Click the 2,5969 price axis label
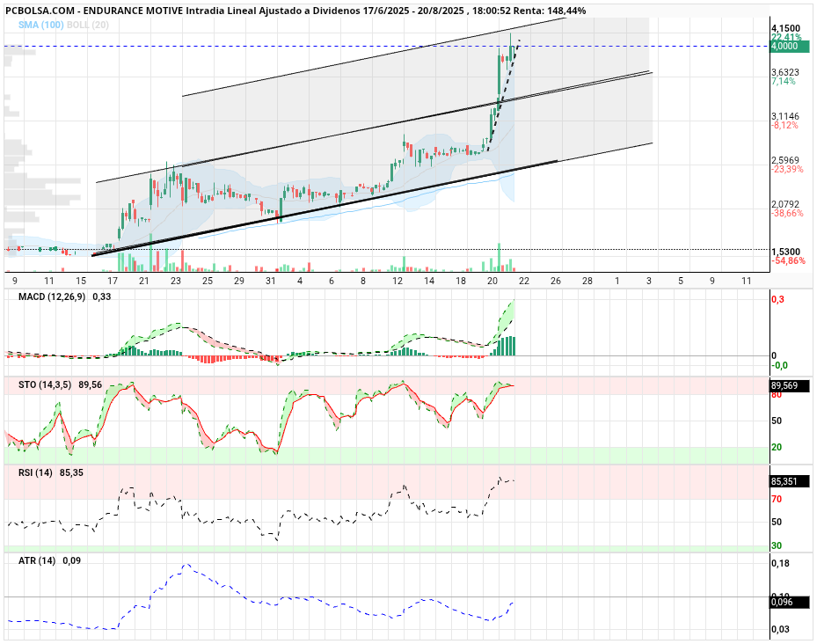The height and width of the screenshot is (644, 817). click(785, 161)
